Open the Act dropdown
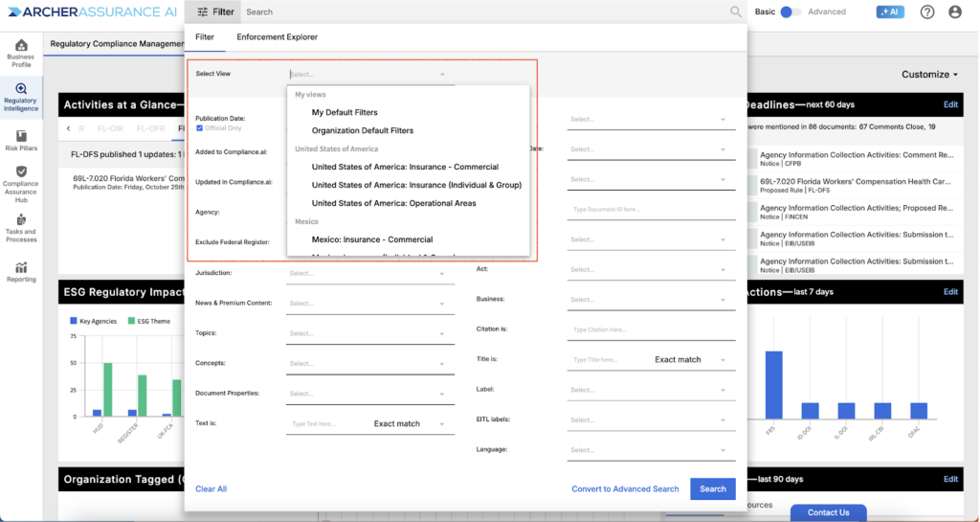Viewport: 980px width, 522px height. [651, 269]
